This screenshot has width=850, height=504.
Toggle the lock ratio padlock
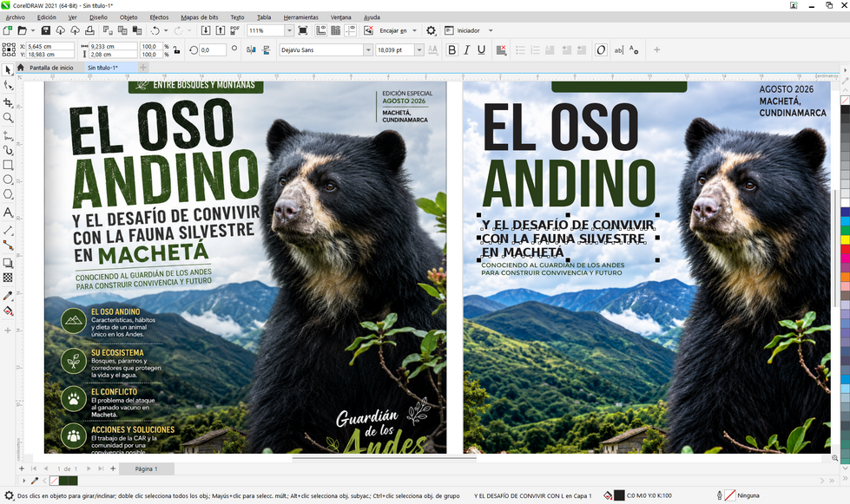coord(177,49)
